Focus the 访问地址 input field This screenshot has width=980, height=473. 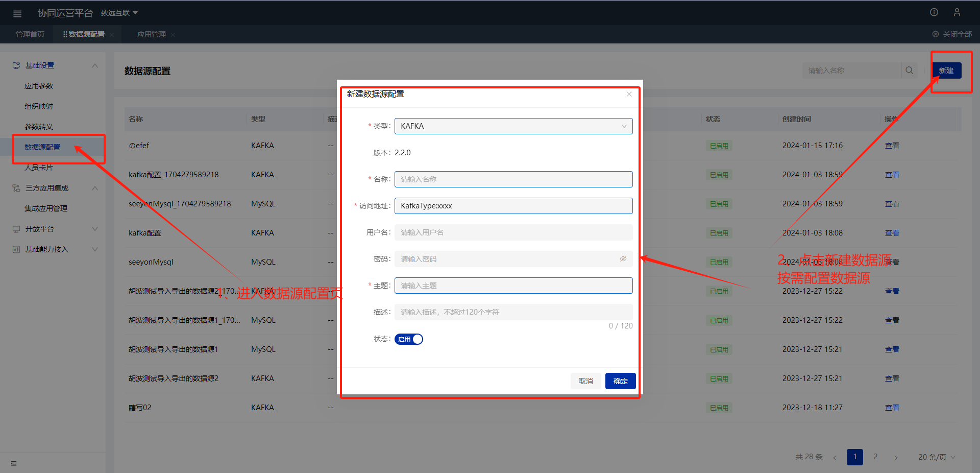(513, 206)
